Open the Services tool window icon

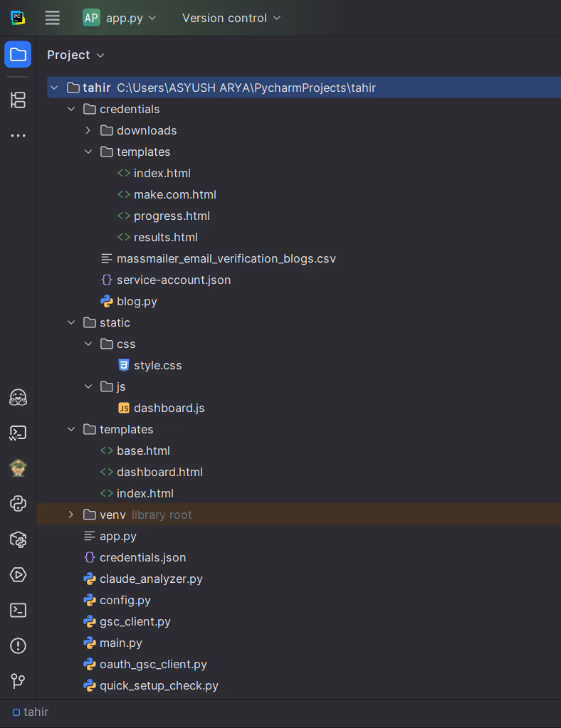(18, 575)
